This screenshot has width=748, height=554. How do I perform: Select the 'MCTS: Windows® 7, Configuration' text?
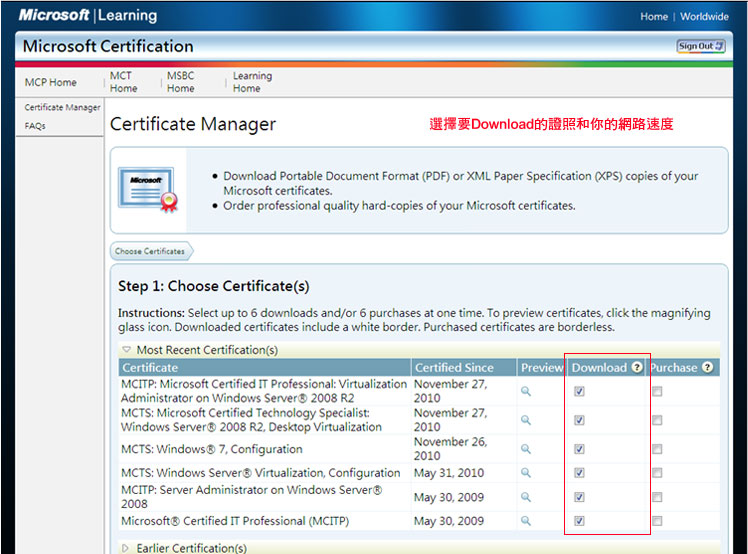pyautogui.click(x=212, y=449)
